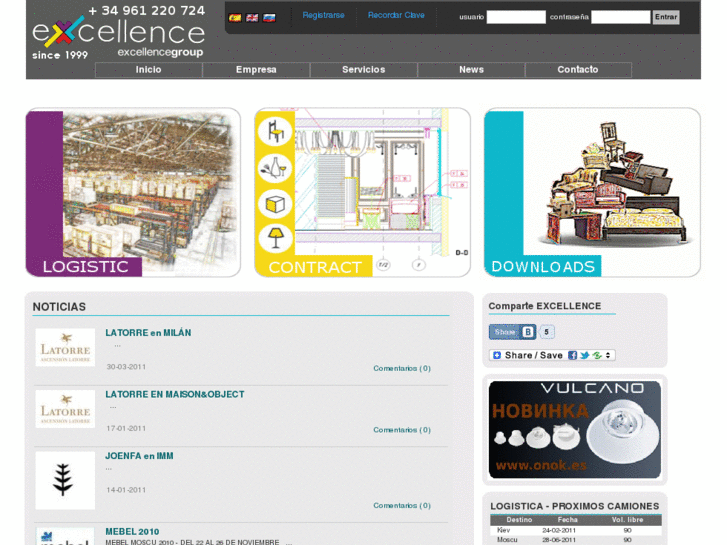Focus the contraseña input field
Viewport: 727px width, 545px height.
tap(621, 17)
